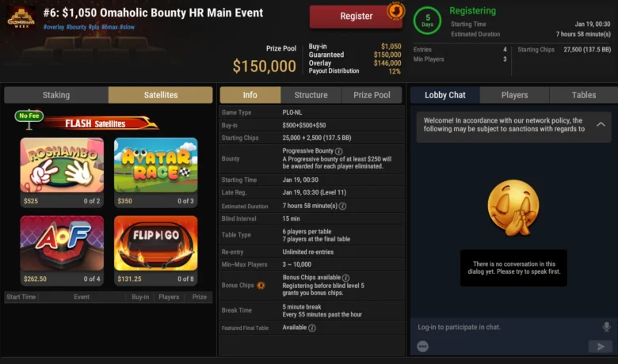Click the Featured Final Table info icon

coord(311,328)
